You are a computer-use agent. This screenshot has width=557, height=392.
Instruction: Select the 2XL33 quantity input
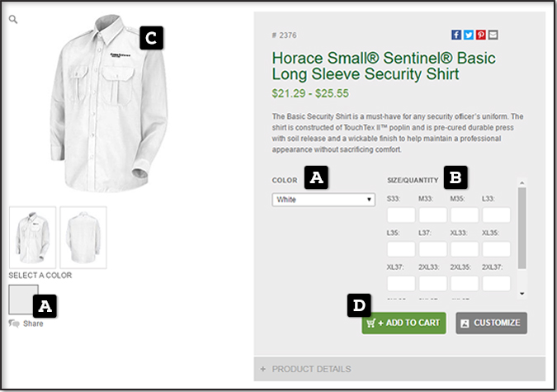point(432,283)
